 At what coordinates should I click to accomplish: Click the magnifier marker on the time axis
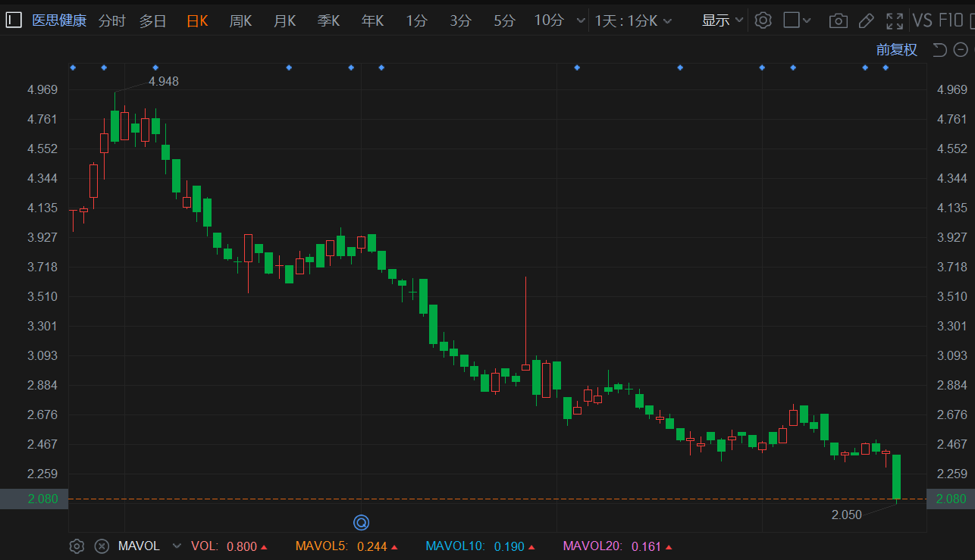pos(362,522)
